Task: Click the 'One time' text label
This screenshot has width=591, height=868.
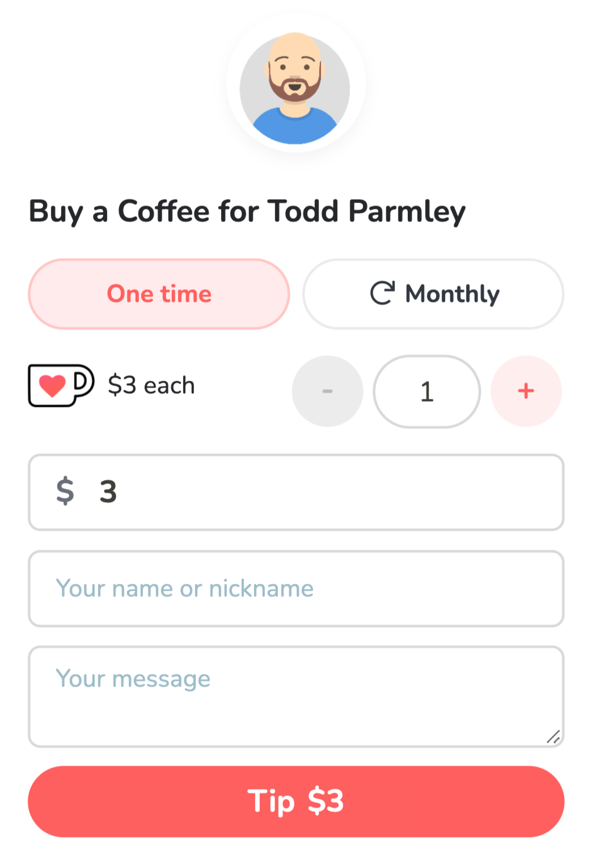Action: pyautogui.click(x=159, y=294)
